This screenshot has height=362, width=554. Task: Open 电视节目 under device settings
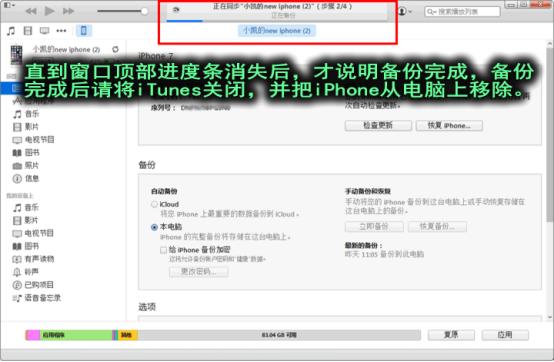pos(34,140)
